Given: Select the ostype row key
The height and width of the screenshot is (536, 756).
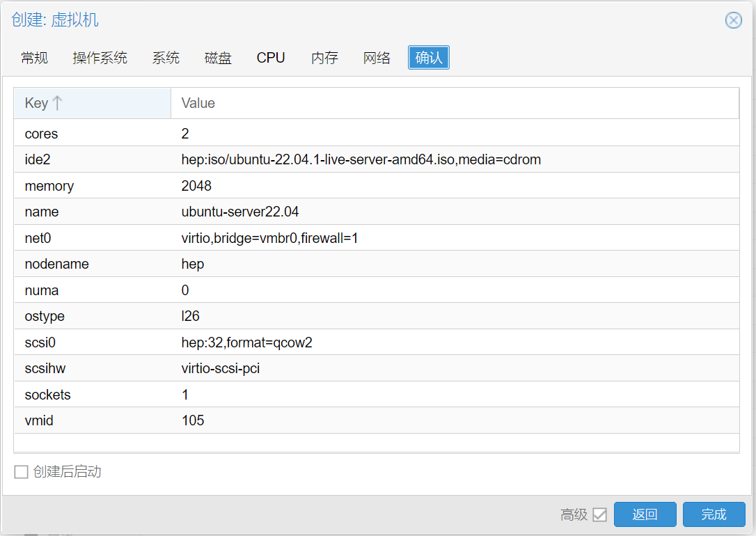Looking at the screenshot, I should [x=45, y=317].
